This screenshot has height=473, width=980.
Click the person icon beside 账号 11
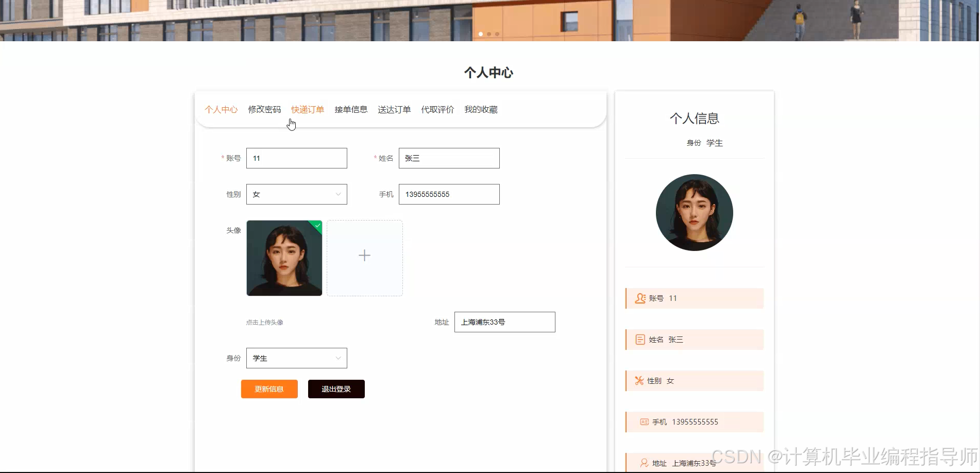tap(640, 298)
